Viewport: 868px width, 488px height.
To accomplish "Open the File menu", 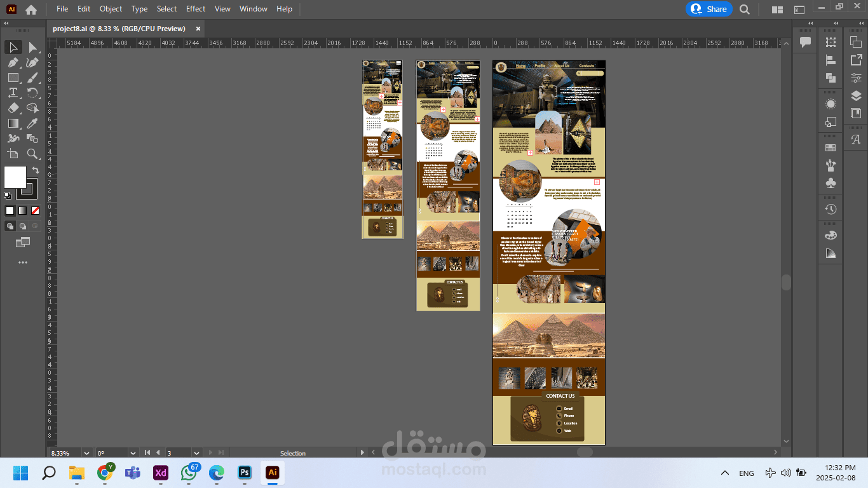I will [62, 9].
